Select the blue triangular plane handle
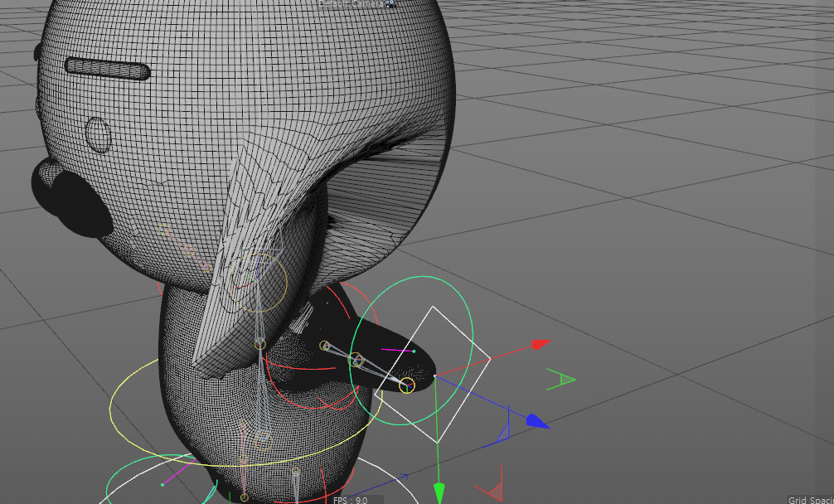The height and width of the screenshot is (504, 834). (x=502, y=434)
